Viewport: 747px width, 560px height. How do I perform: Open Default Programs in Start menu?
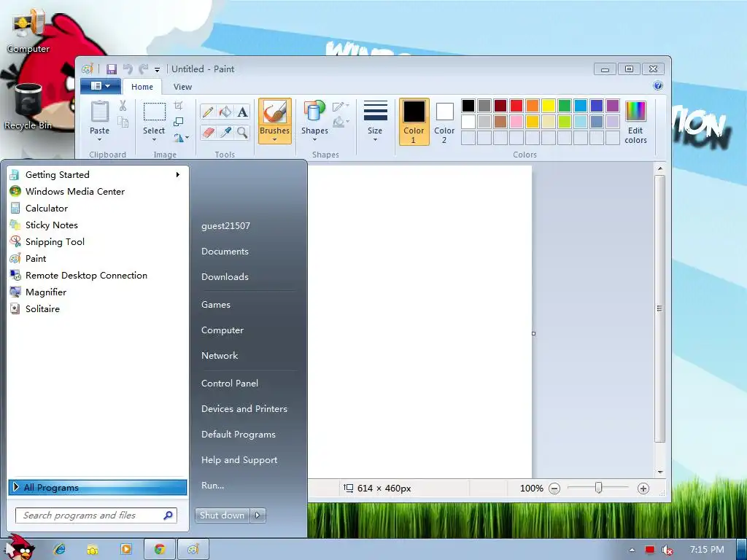pos(239,435)
